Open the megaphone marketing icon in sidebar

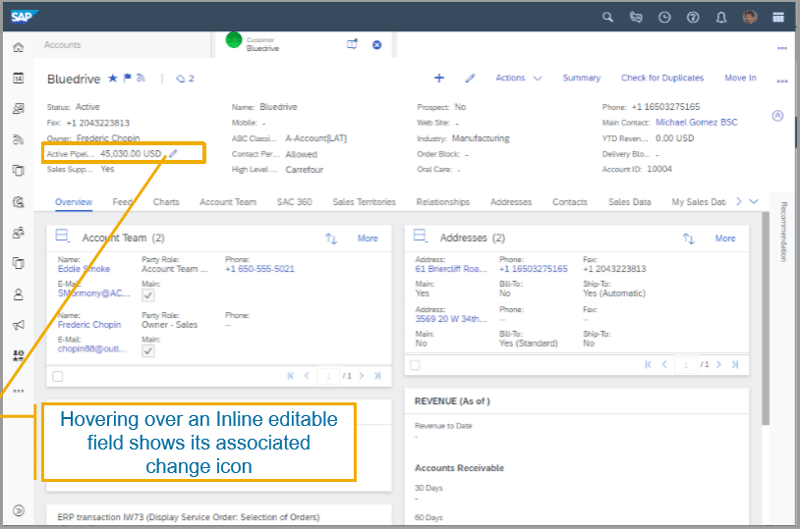(18, 325)
